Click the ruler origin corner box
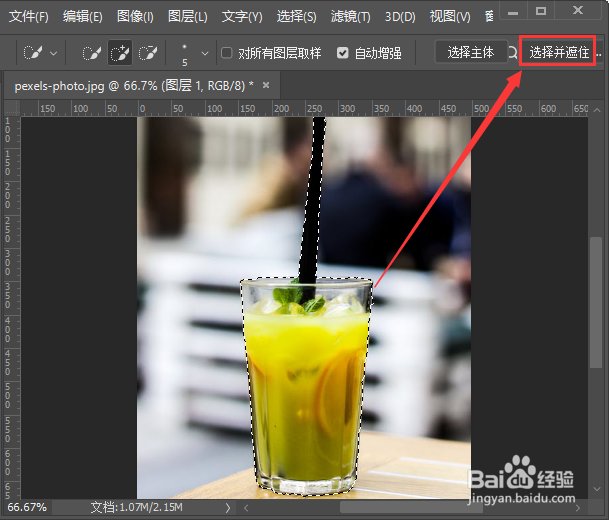The image size is (609, 520). click(12, 108)
